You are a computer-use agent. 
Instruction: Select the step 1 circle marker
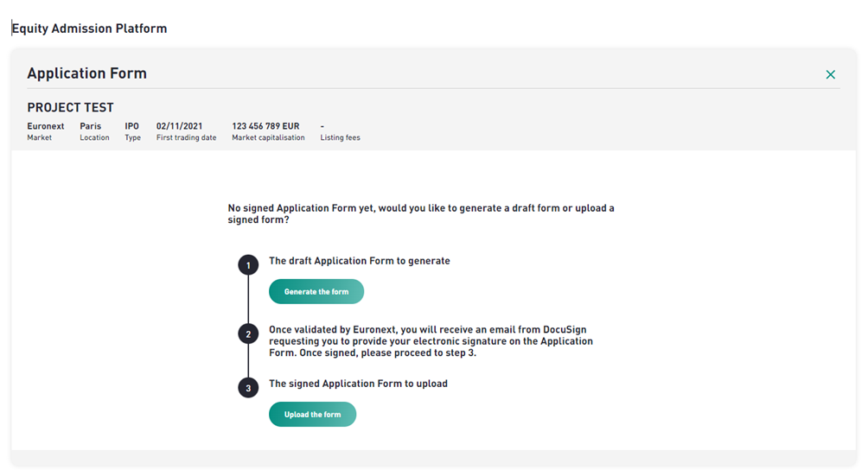point(248,265)
